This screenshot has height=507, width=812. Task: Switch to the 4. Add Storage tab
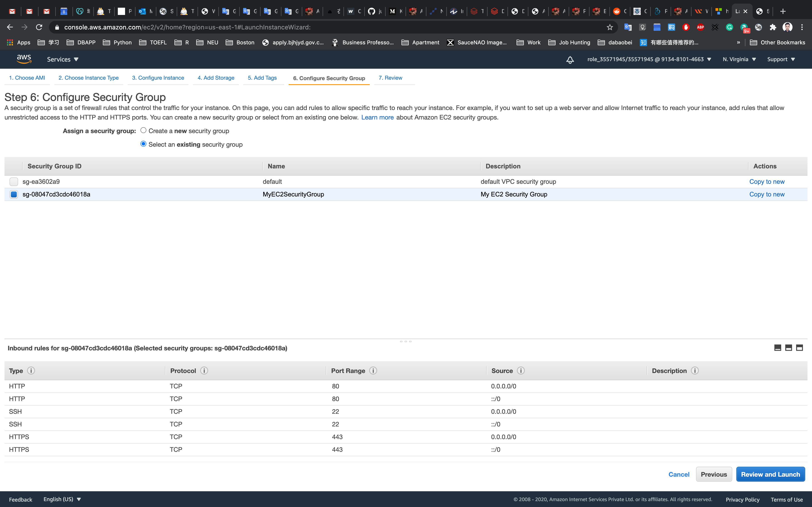point(216,78)
